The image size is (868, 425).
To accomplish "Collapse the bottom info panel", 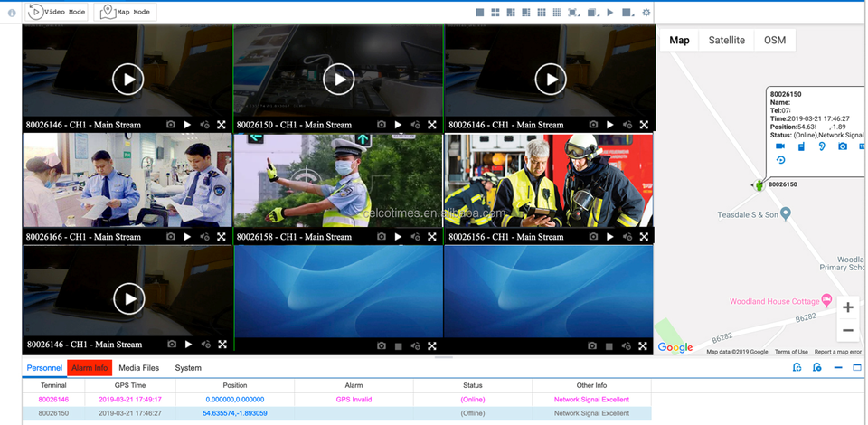I will (838, 367).
